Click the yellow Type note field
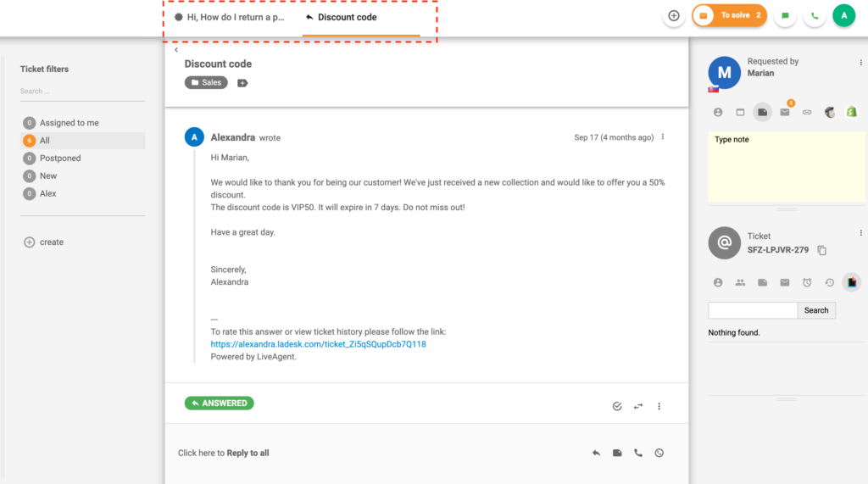Screen dimensions: 868x484 [x=787, y=166]
